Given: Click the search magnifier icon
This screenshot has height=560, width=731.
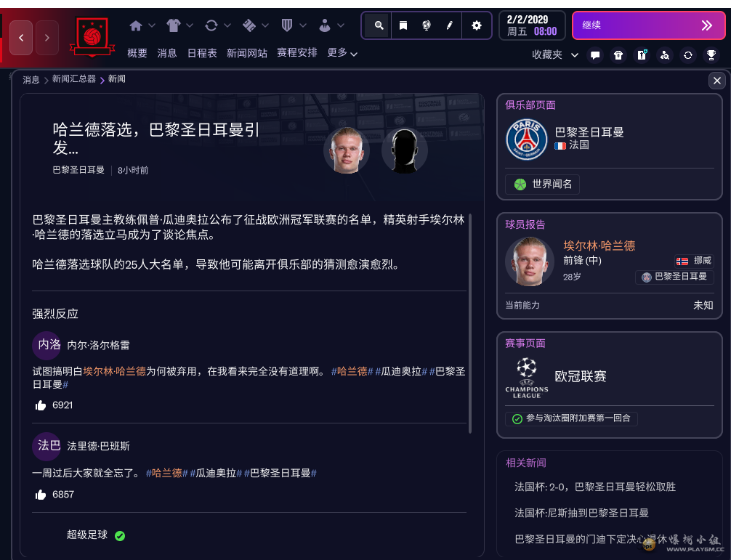Looking at the screenshot, I should pos(379,25).
